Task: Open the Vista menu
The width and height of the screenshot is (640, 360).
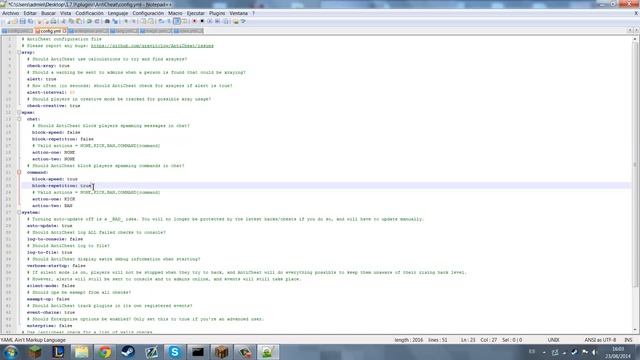Action: 65,13
